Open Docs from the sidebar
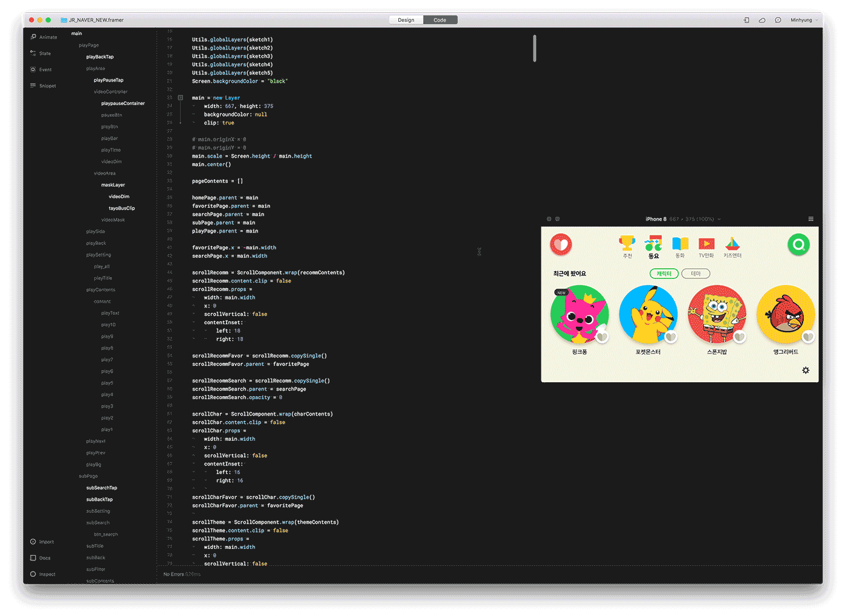The width and height of the screenshot is (846, 616). (x=40, y=558)
